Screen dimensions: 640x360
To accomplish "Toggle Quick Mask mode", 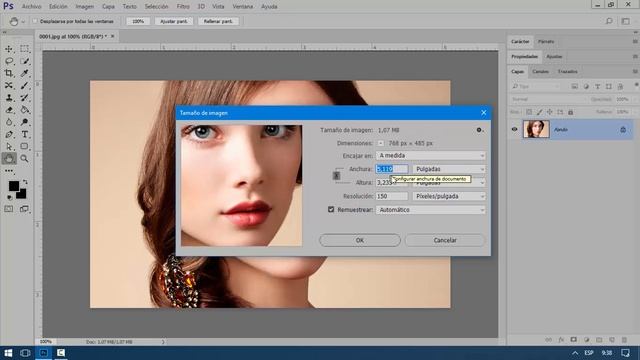I will pos(9,209).
